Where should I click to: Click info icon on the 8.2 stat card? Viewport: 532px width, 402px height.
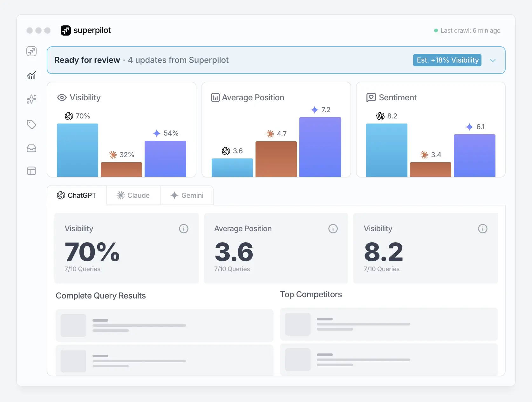(x=482, y=229)
